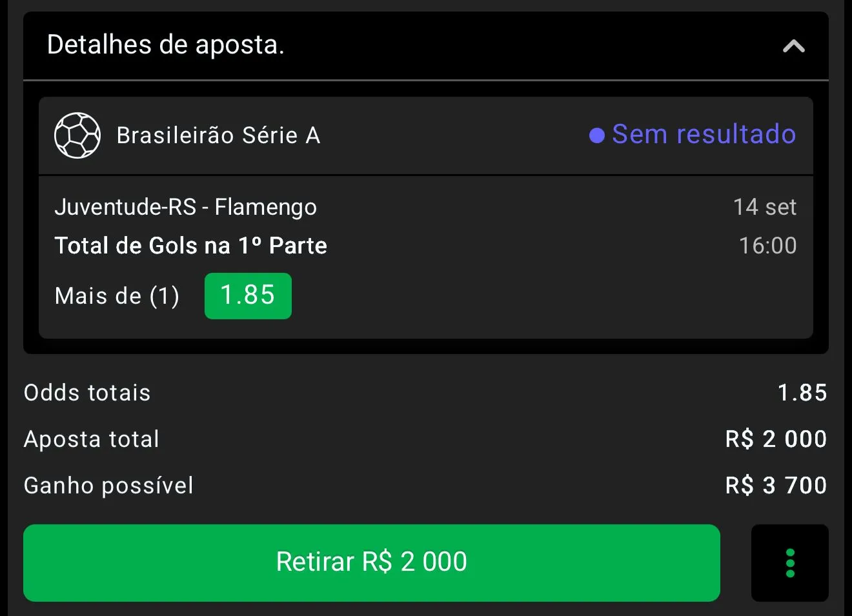Click the Aposta total label

click(x=92, y=439)
